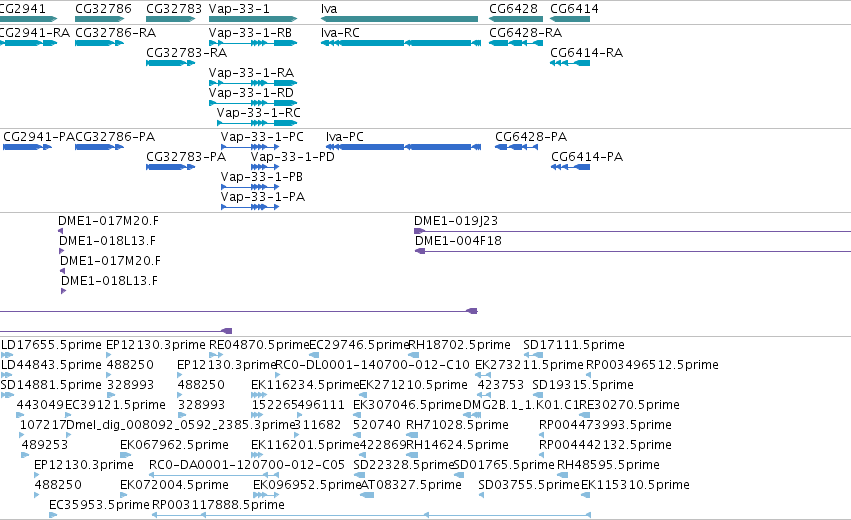Select the CG32783-PA protein label
The image size is (851, 520).
(186, 157)
